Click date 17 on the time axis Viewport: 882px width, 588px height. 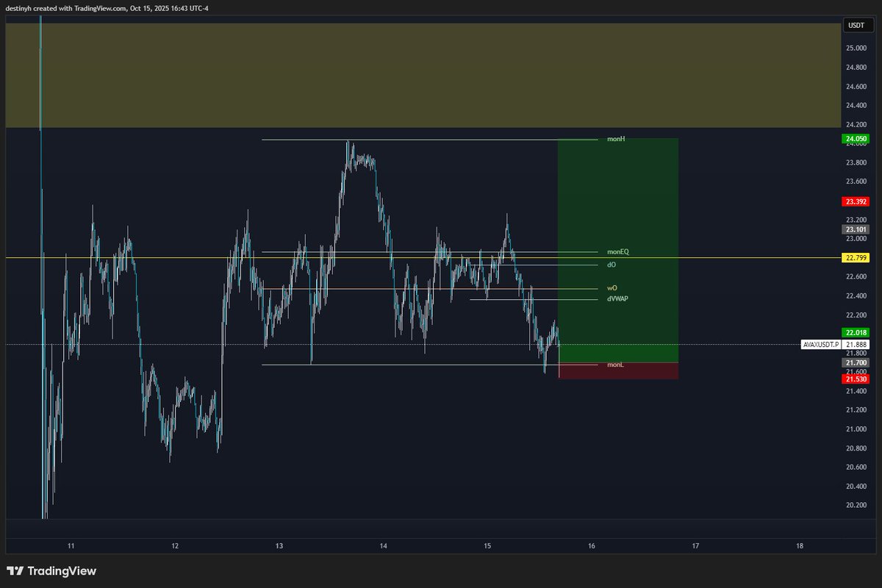coord(695,546)
